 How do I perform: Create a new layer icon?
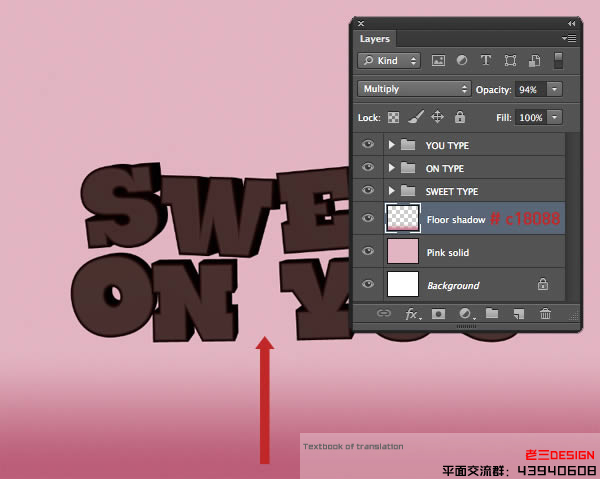pos(518,314)
